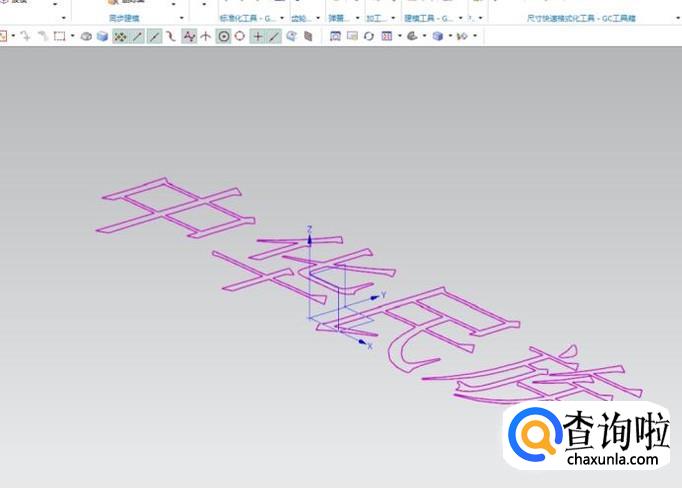Select the rectangle selection tool icon
The image size is (682, 490).
[x=59, y=36]
